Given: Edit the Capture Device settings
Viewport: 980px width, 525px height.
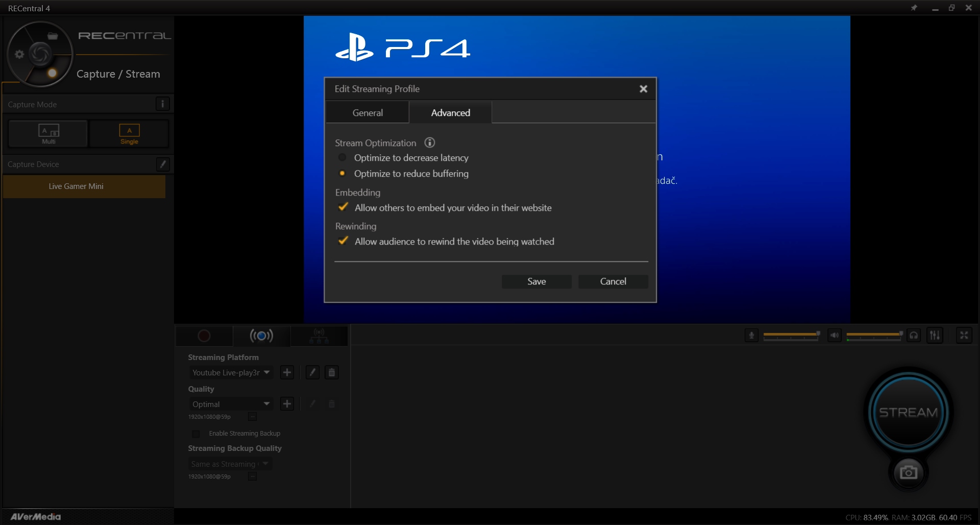Looking at the screenshot, I should (x=163, y=164).
